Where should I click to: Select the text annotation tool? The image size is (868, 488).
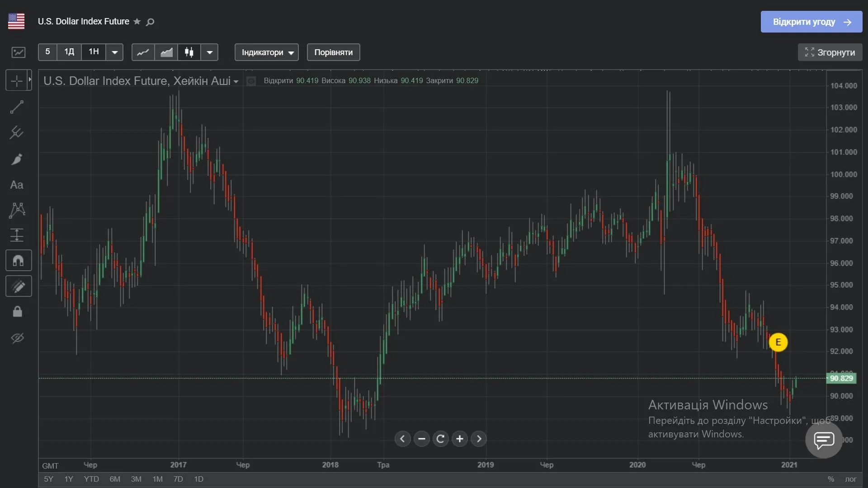(x=17, y=185)
